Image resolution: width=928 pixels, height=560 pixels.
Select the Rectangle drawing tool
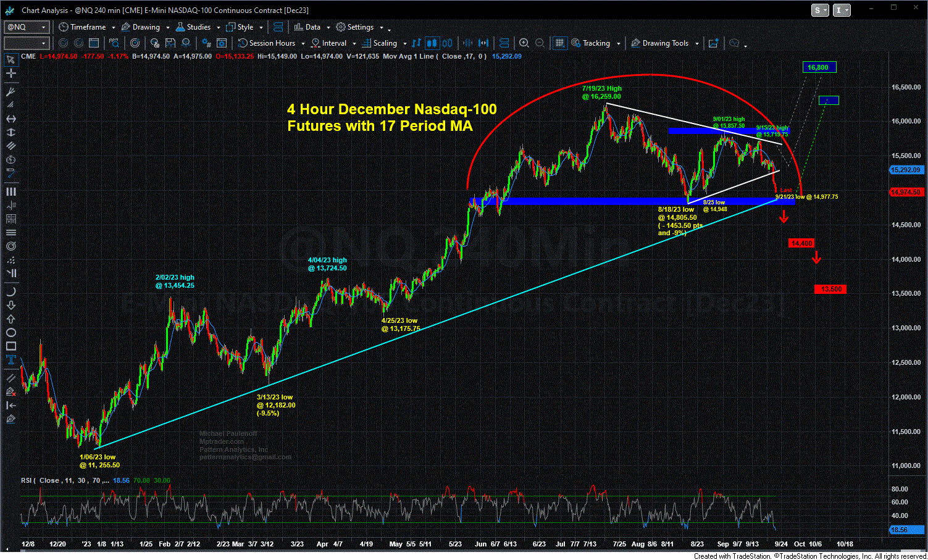(10, 346)
